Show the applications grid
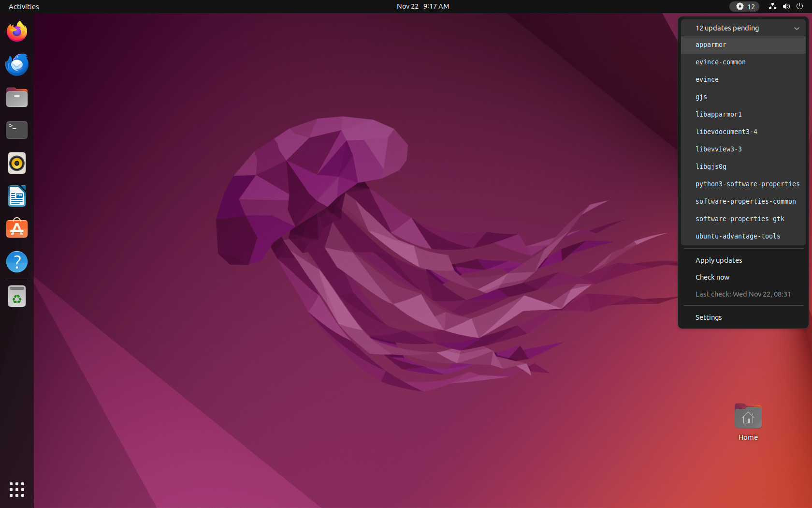This screenshot has height=508, width=812. pos(17,489)
